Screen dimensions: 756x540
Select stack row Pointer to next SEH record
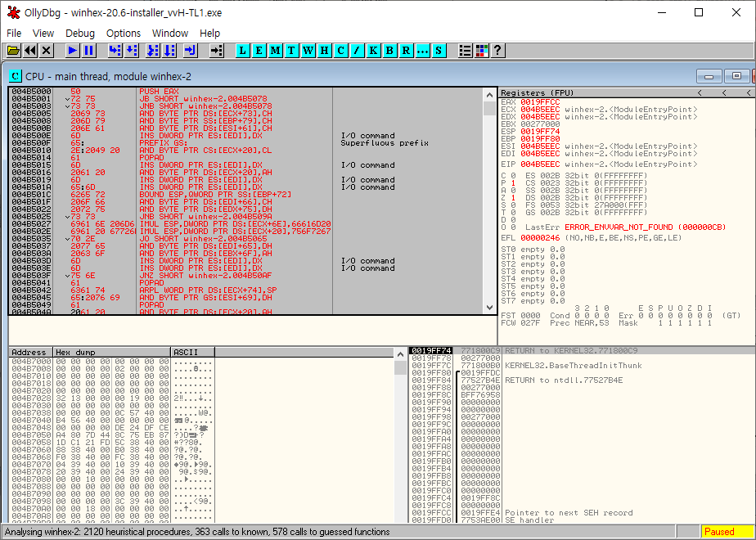582,512
